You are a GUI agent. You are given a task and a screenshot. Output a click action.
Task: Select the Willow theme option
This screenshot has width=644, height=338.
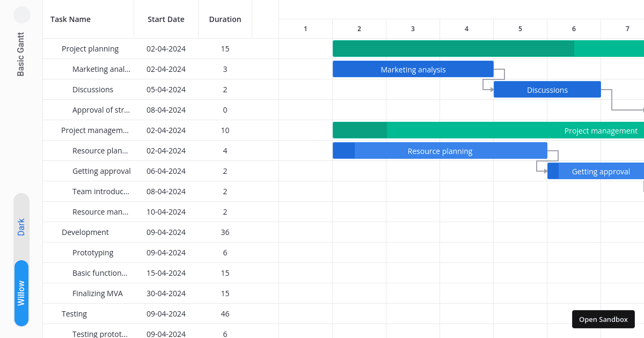pos(21,293)
